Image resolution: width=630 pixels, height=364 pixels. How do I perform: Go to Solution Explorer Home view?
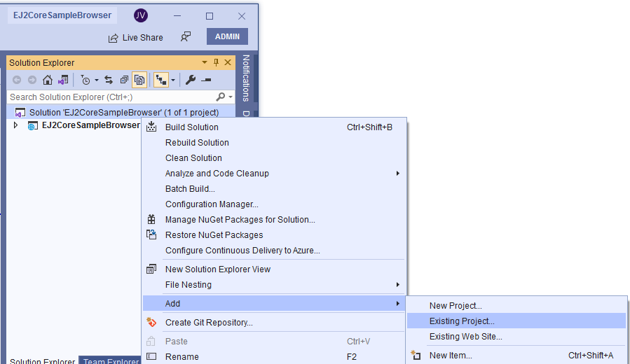click(x=48, y=80)
